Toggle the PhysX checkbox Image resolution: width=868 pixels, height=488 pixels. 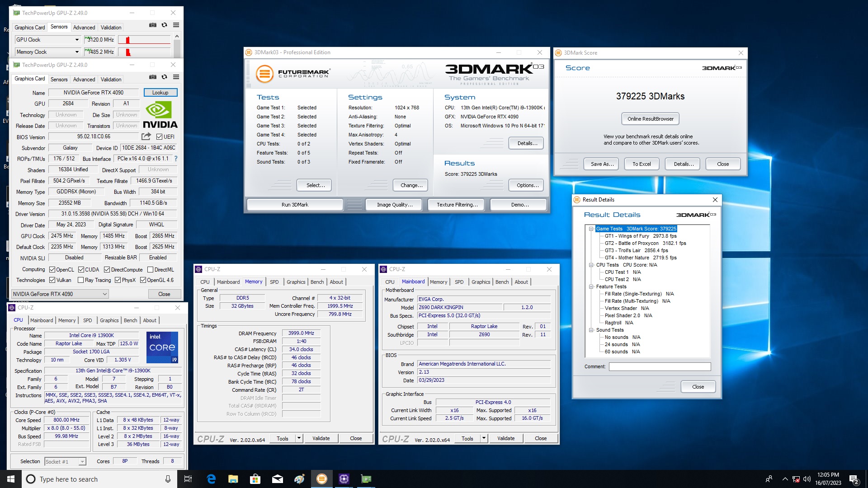point(118,280)
